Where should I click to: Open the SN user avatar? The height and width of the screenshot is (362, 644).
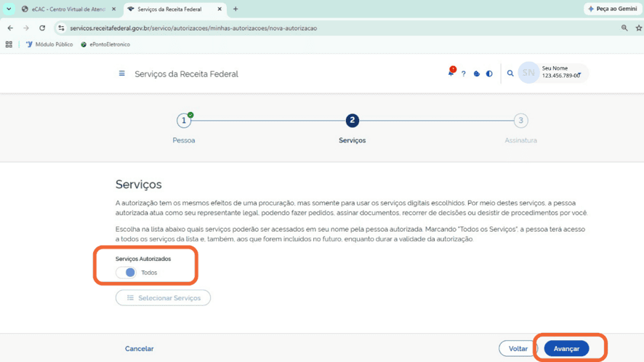pos(528,73)
